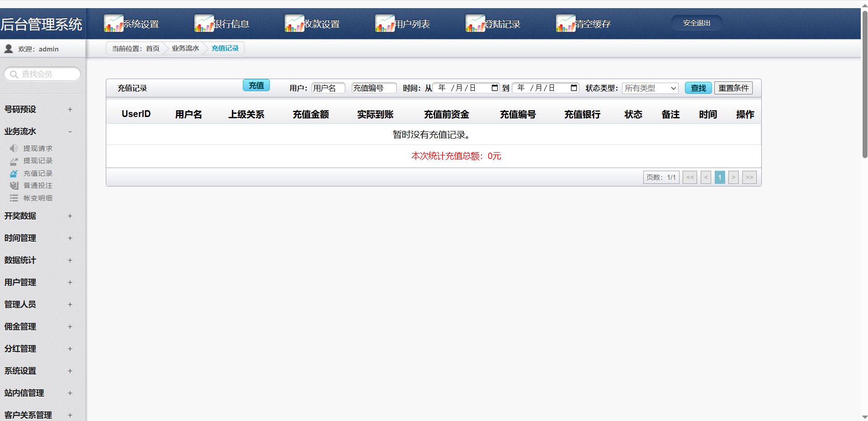Open 普通投注 in the sidebar

tap(38, 186)
